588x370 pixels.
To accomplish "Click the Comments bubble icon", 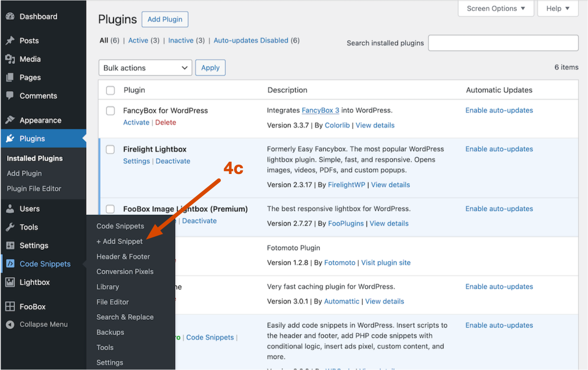I will pos(10,96).
